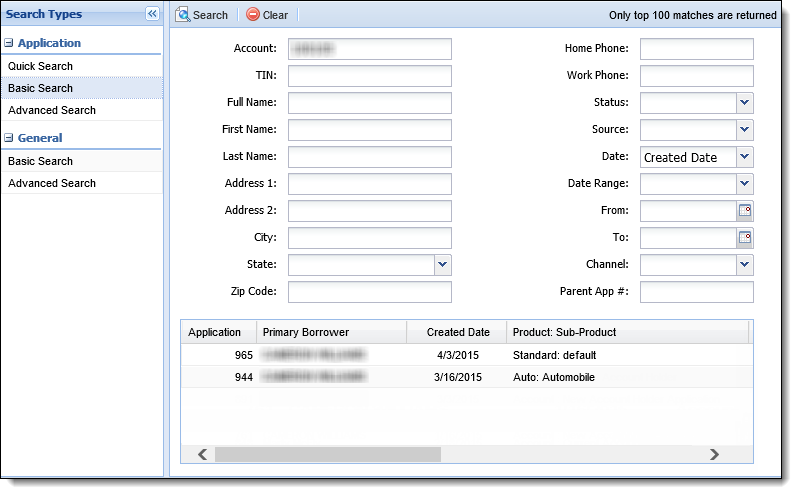
Task: Collapse the Search Types panel
Action: (152, 14)
